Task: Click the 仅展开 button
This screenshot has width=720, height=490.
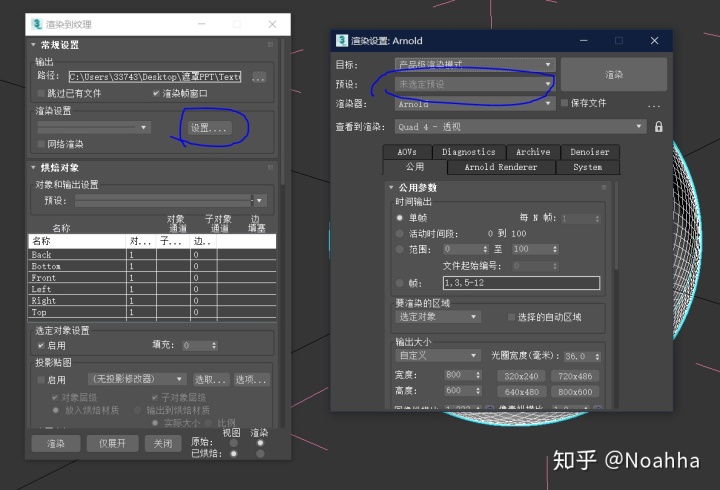Action: [x=112, y=444]
